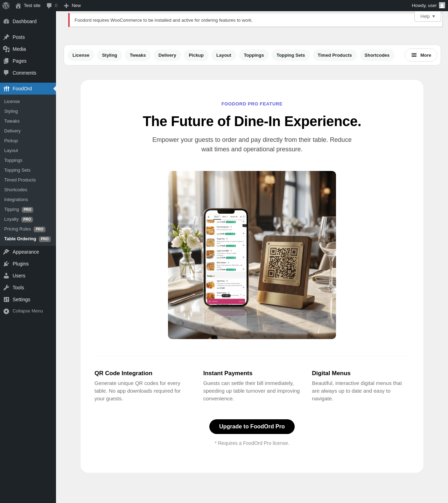The width and height of the screenshot is (448, 503).
Task: Click the dine-in QR code promo image
Action: point(252,255)
